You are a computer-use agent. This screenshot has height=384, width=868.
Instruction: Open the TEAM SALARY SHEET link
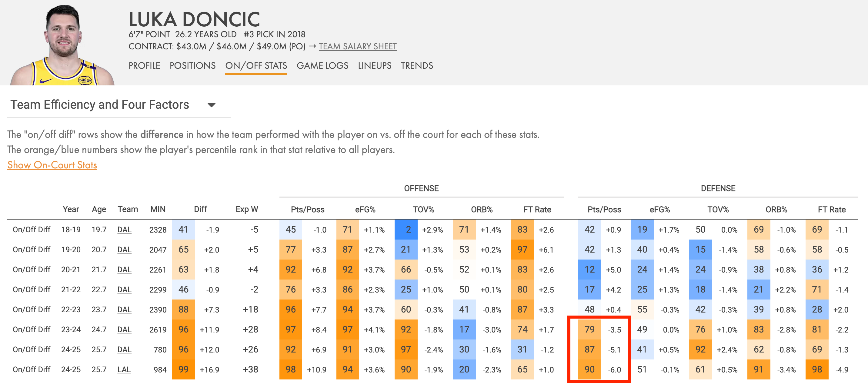pyautogui.click(x=358, y=46)
